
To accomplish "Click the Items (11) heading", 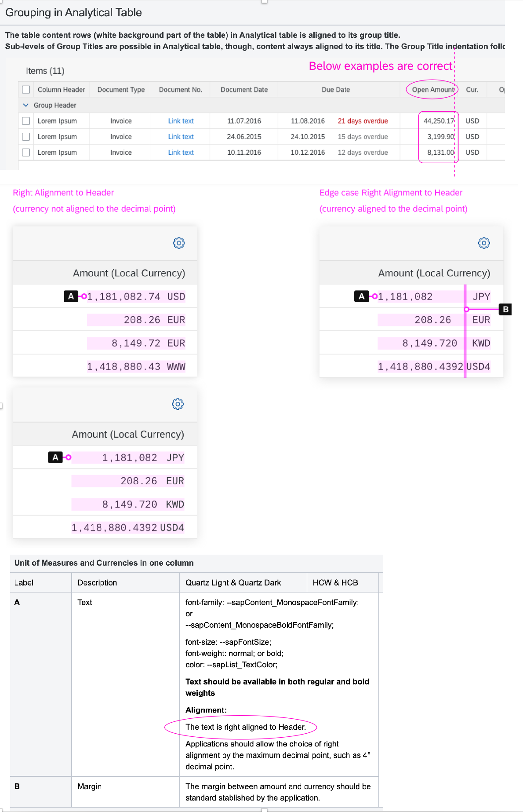I will click(45, 70).
